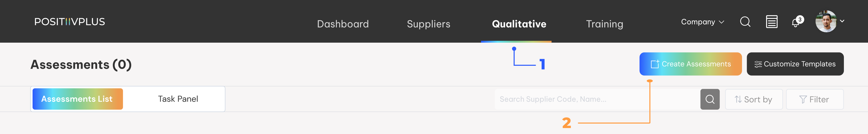Open the document list icon in navbar

pyautogui.click(x=772, y=22)
